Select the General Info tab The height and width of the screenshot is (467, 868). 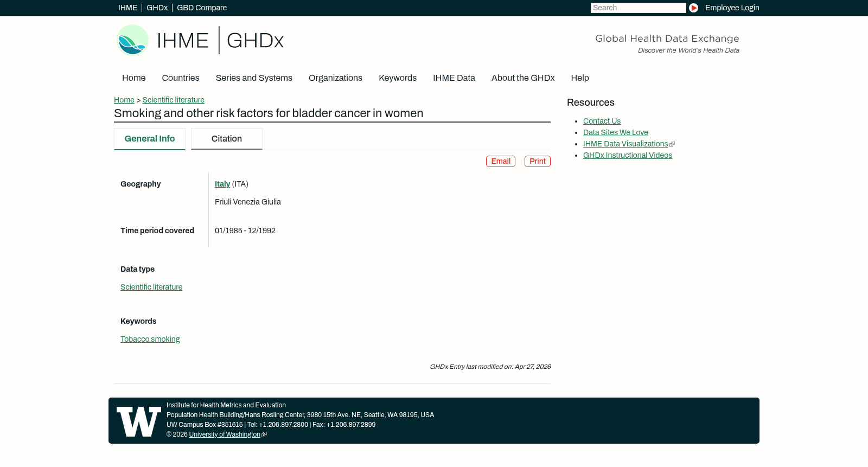150,139
